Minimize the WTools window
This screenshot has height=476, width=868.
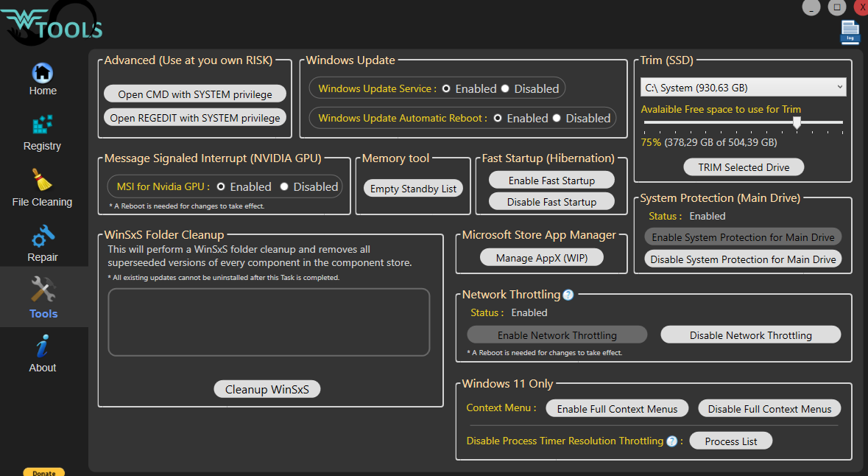(x=811, y=7)
